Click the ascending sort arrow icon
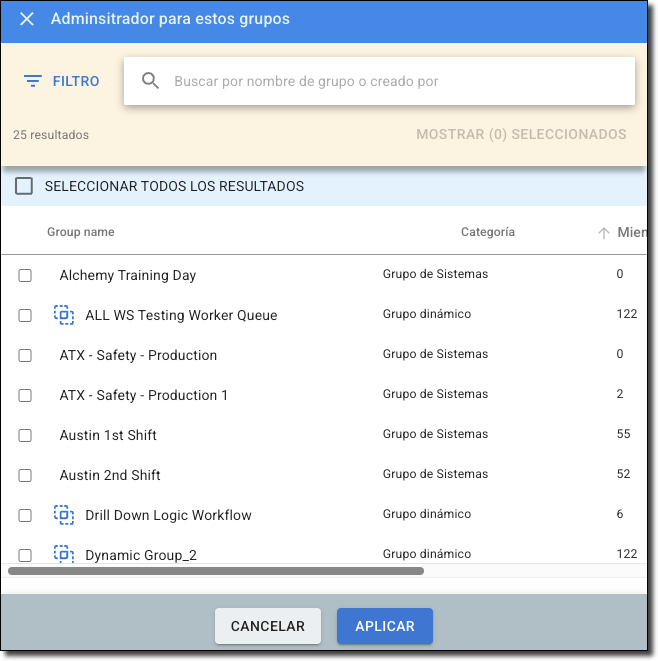The height and width of the screenshot is (661, 658). click(x=604, y=233)
